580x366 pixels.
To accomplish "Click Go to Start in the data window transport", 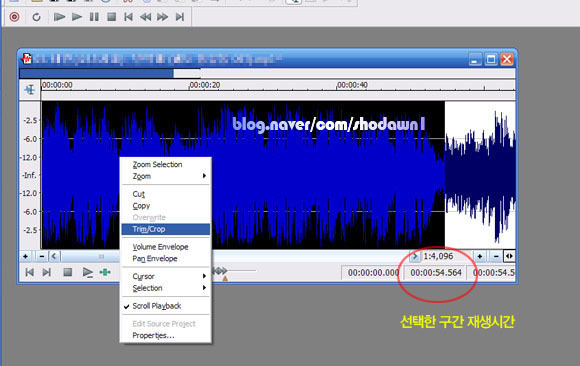I will pyautogui.click(x=30, y=272).
